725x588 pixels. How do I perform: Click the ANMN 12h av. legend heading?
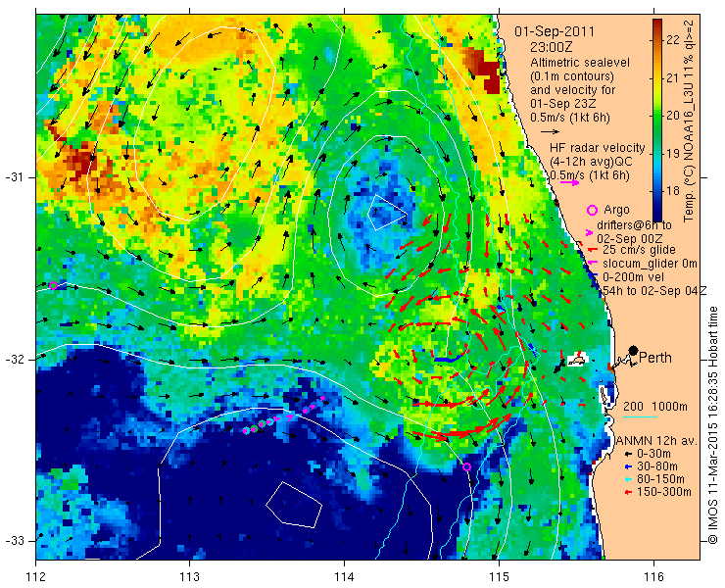(x=656, y=441)
